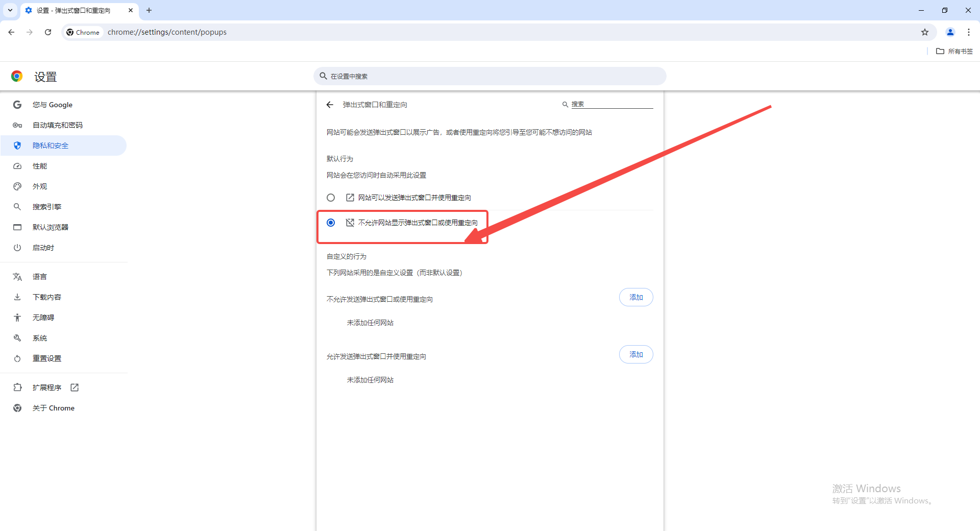Click the heading text 默认行为
This screenshot has width=980, height=531.
click(x=340, y=159)
